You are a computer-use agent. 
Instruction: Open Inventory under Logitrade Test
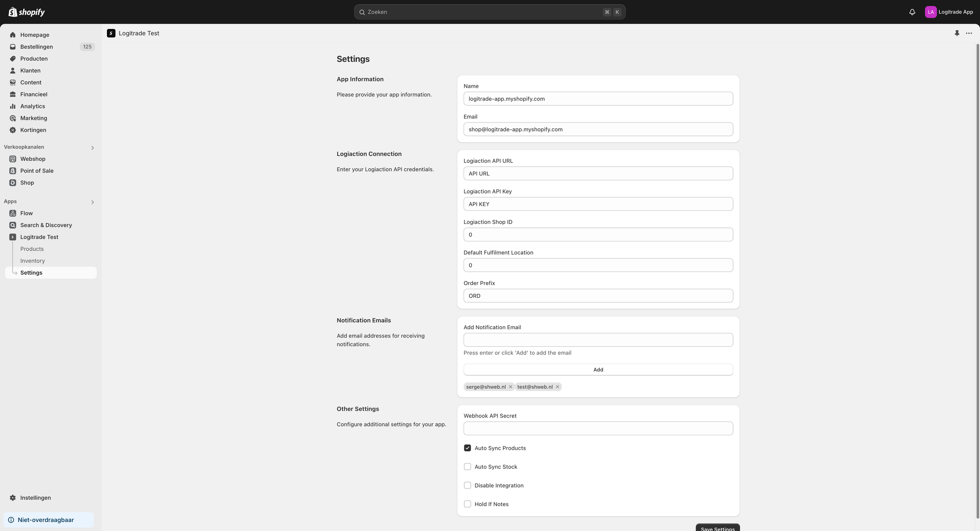(x=33, y=261)
